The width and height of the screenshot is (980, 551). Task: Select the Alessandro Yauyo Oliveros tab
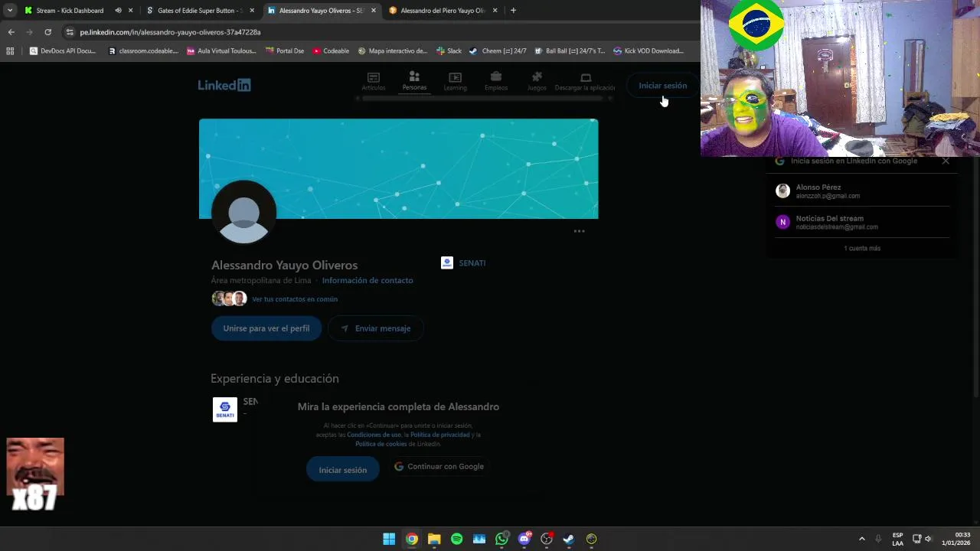[321, 11]
